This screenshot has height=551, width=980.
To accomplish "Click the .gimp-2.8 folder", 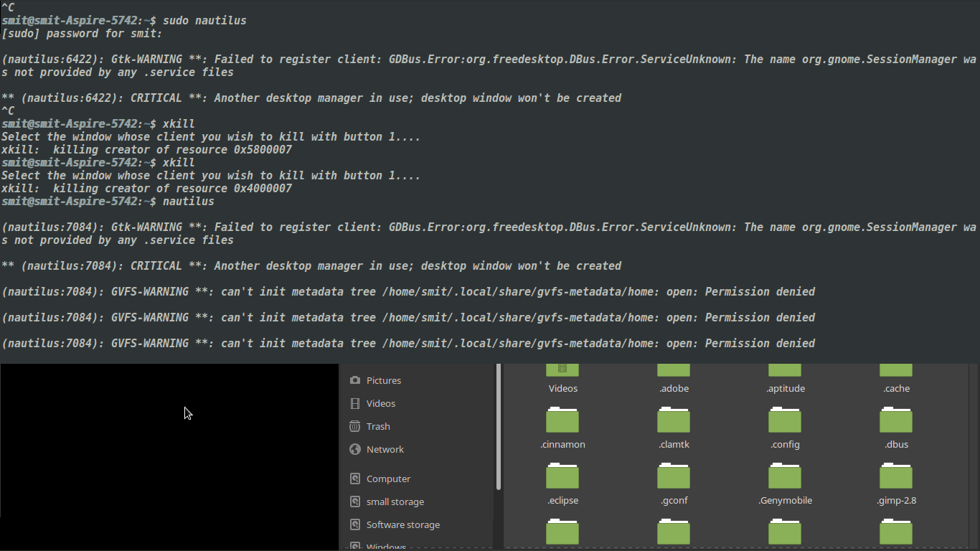I will click(x=896, y=476).
